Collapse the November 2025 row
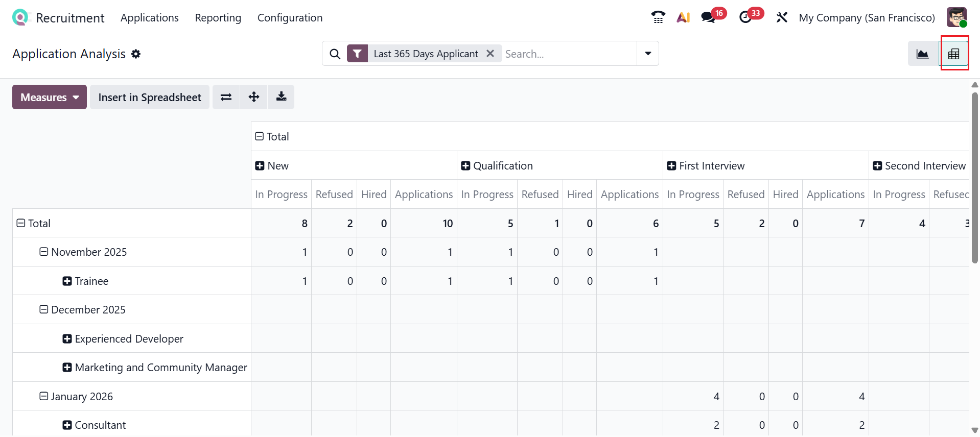980x437 pixels. 44,252
